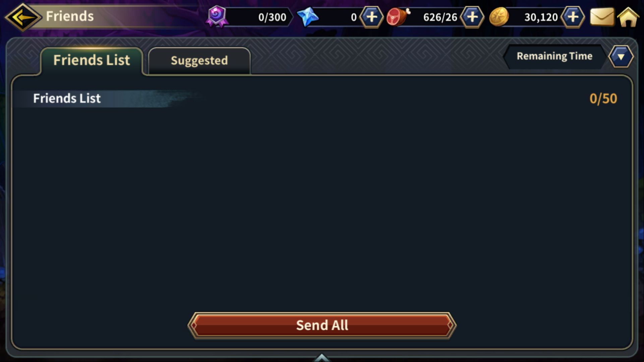
Task: Switch to the Suggested tab
Action: [199, 61]
